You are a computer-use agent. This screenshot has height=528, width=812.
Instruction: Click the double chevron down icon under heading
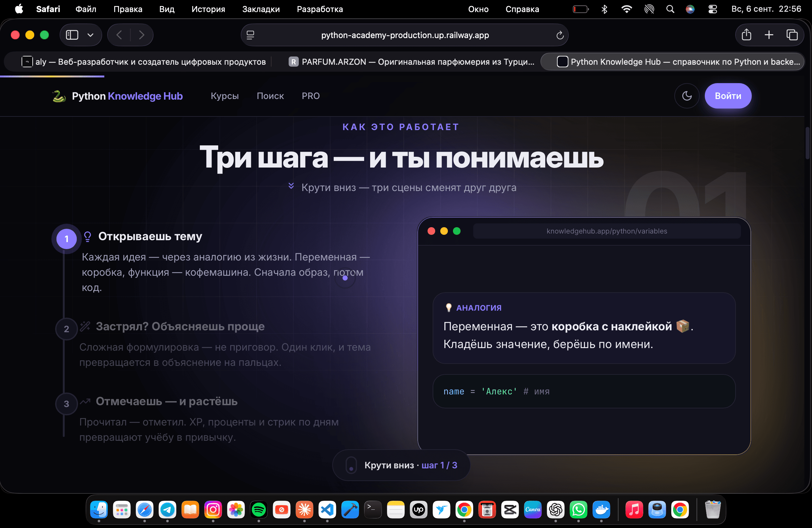pyautogui.click(x=291, y=186)
